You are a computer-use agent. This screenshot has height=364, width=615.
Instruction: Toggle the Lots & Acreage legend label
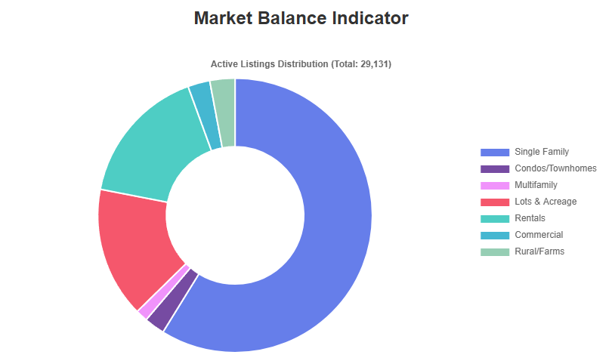pos(545,202)
